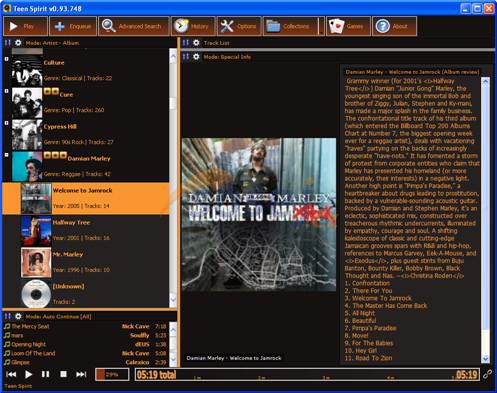Open the About help button
497x393 pixels.
point(394,26)
